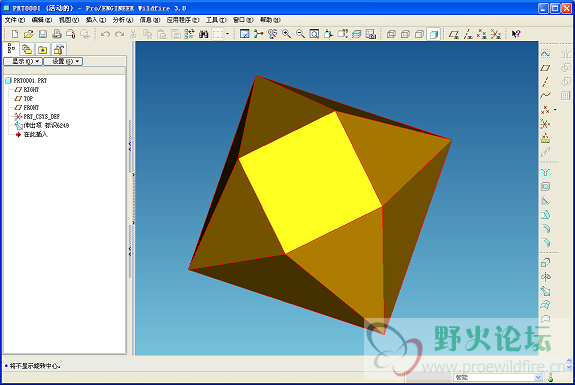Enable shaded display mode
Viewport: 575px width, 385px height.
tap(433, 34)
